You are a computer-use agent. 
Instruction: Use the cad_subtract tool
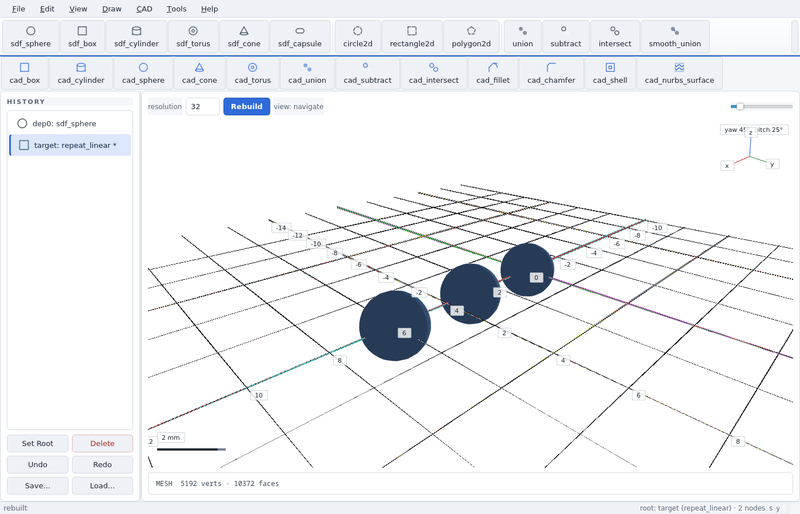point(367,74)
